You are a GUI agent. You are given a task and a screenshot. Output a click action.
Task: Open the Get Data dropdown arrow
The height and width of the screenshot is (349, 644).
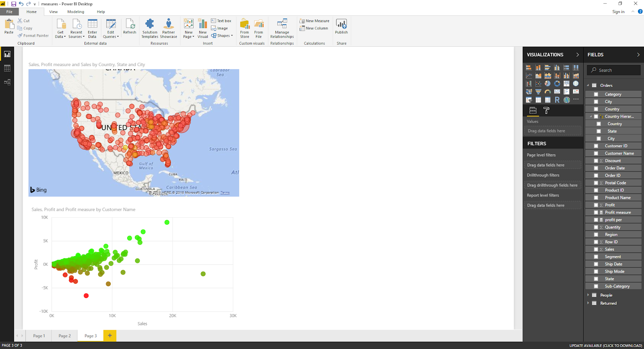pyautogui.click(x=65, y=37)
